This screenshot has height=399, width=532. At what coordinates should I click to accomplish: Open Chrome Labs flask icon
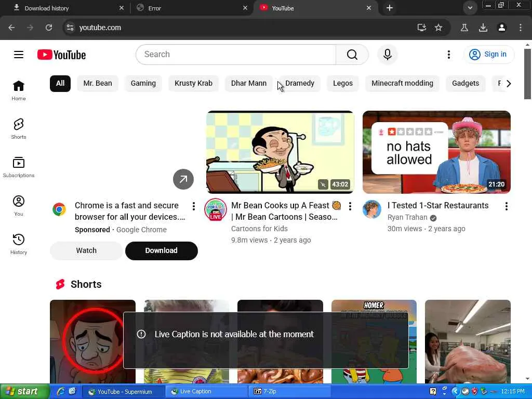click(464, 28)
